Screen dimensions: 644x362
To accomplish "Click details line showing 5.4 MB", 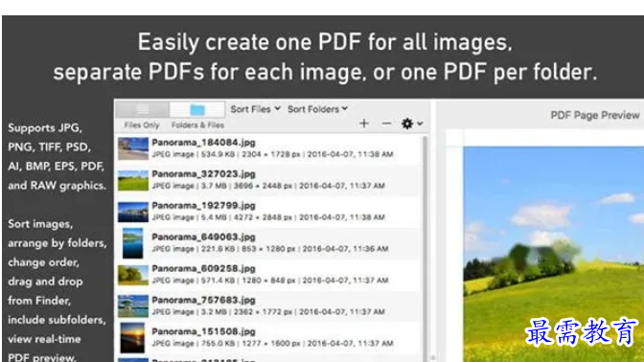I will click(268, 217).
